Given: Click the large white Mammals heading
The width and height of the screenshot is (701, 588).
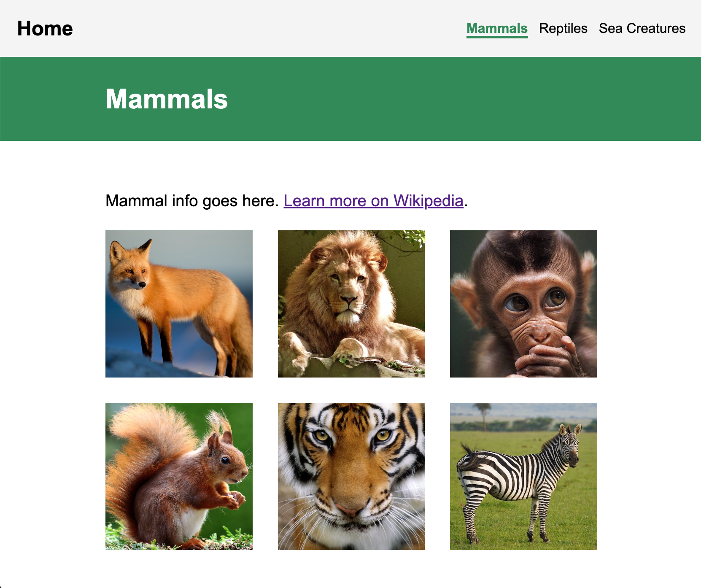Looking at the screenshot, I should point(167,99).
